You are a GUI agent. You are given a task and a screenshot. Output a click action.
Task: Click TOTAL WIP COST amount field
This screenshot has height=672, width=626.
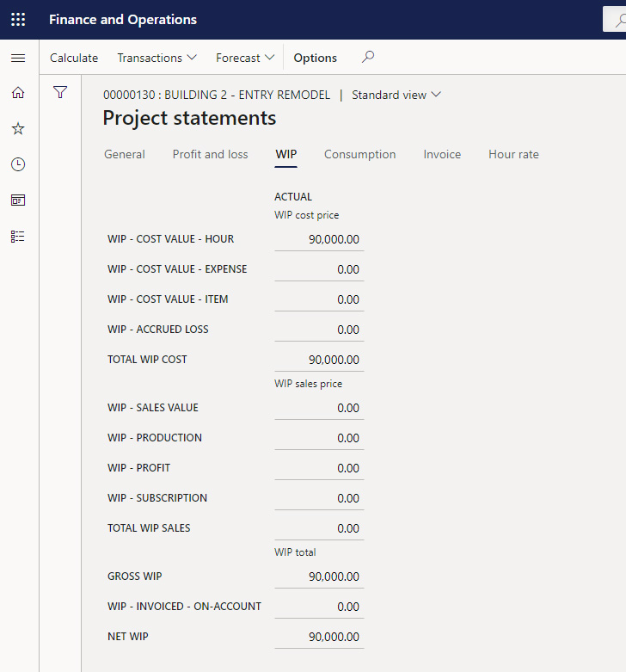[319, 360]
